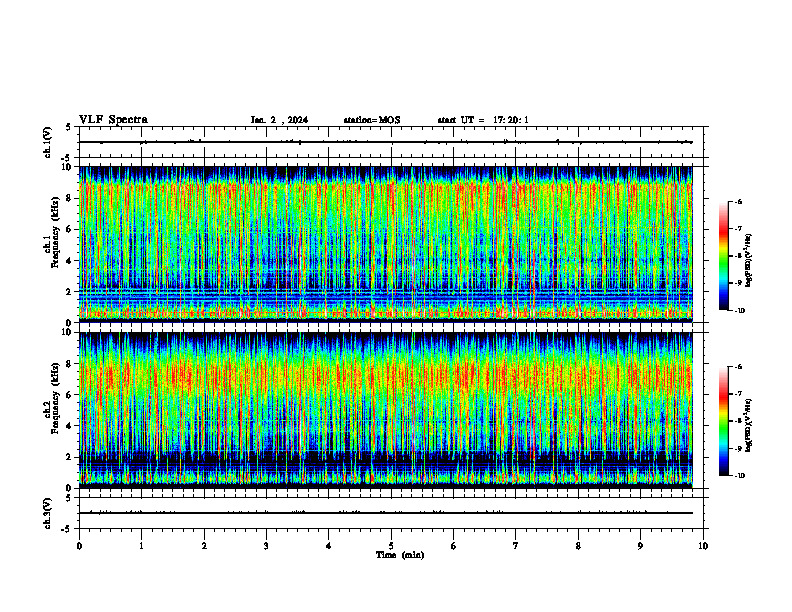Click the ch.2 spectrogram color scale bar

tap(723, 421)
